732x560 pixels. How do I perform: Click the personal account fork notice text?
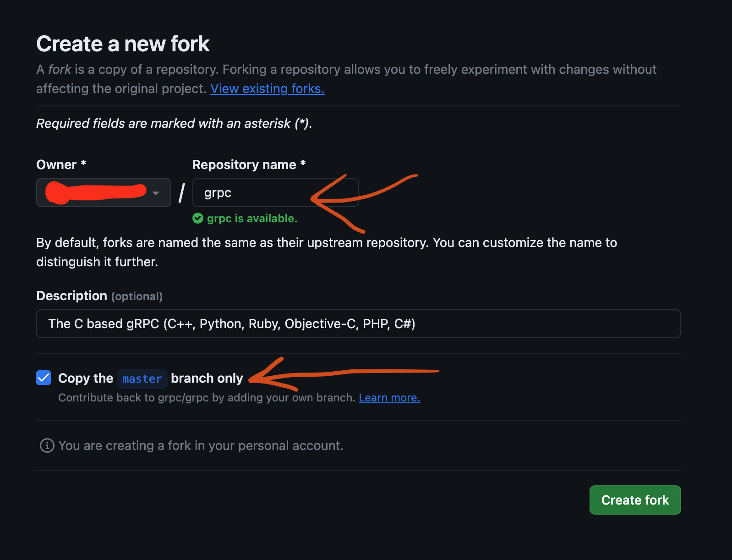(201, 446)
